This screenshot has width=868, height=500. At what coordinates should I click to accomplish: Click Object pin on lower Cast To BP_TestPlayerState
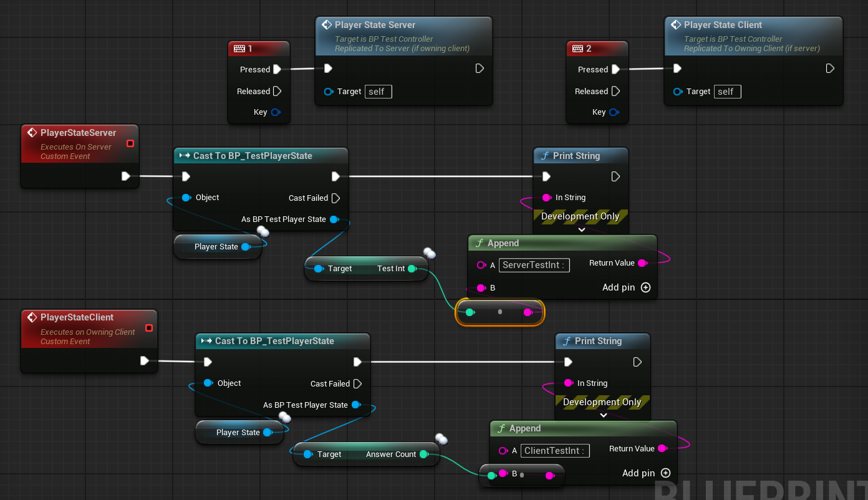(x=208, y=383)
